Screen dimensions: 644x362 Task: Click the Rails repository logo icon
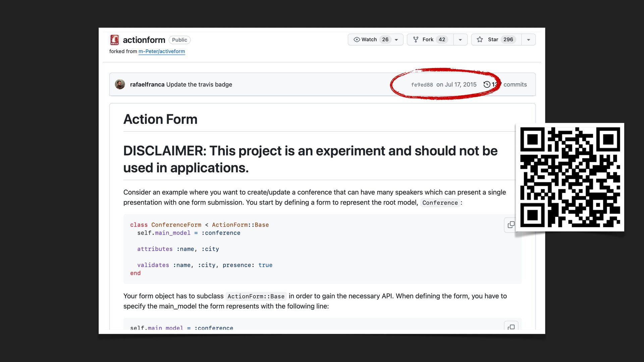[114, 40]
